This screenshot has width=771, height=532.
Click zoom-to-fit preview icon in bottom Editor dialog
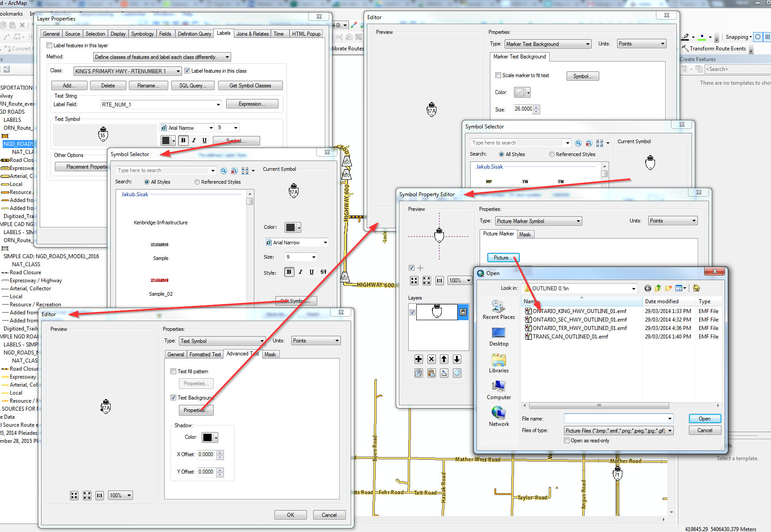click(87, 495)
